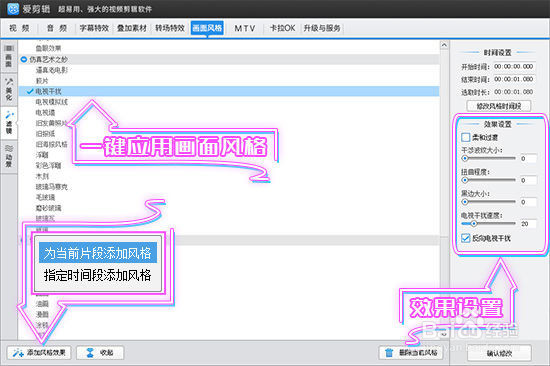This screenshot has width=550, height=366.
Task: Click the 开始时间 time field
Action: point(514,67)
